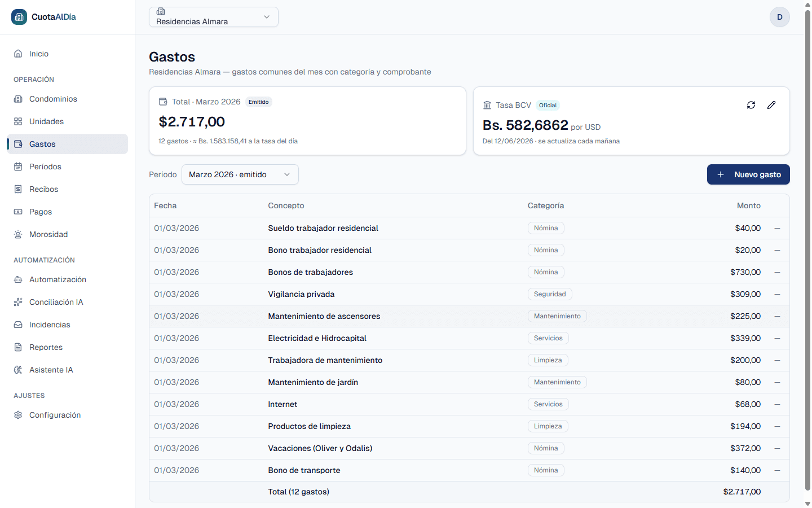812x508 pixels.
Task: Click the Conciliación IA sparkle icon
Action: tap(18, 302)
